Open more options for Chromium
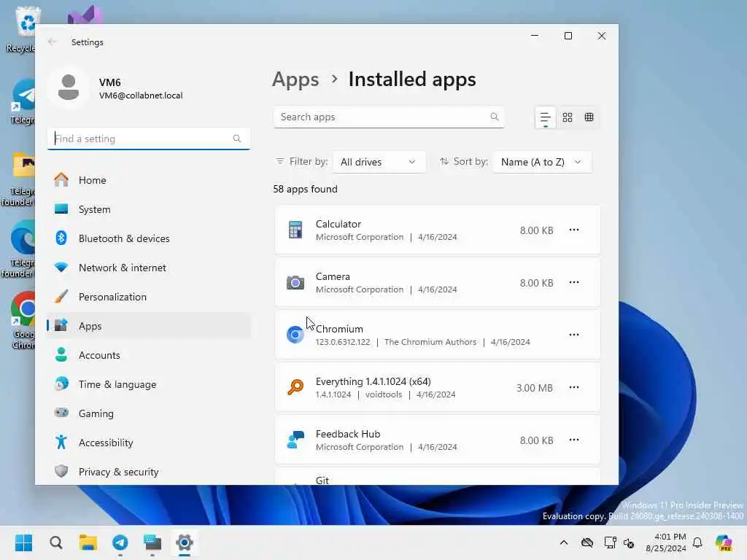747x560 pixels. 574,335
